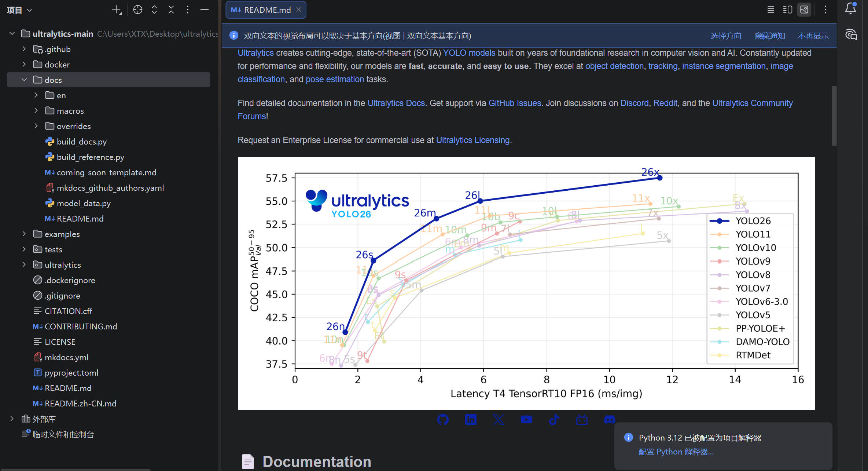868x471 pixels.
Task: Click the expand all tree icon
Action: tap(154, 10)
